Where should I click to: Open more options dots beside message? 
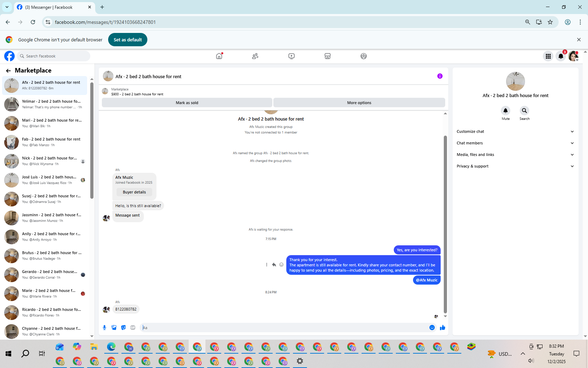point(267,265)
